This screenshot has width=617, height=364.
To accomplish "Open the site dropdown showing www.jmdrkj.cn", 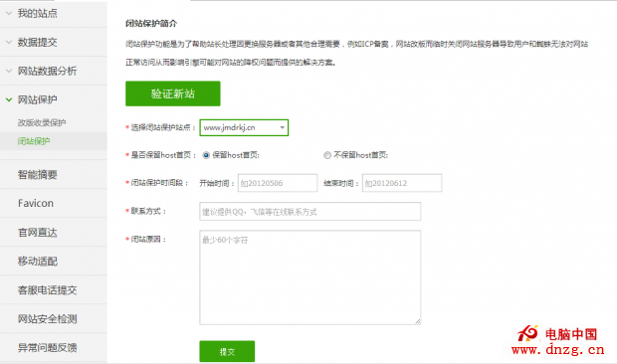I will coord(244,127).
